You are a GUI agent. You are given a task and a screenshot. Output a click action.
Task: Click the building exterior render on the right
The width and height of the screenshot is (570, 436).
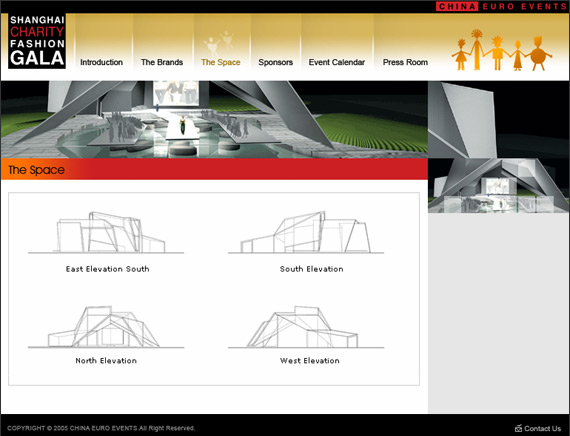[499, 147]
